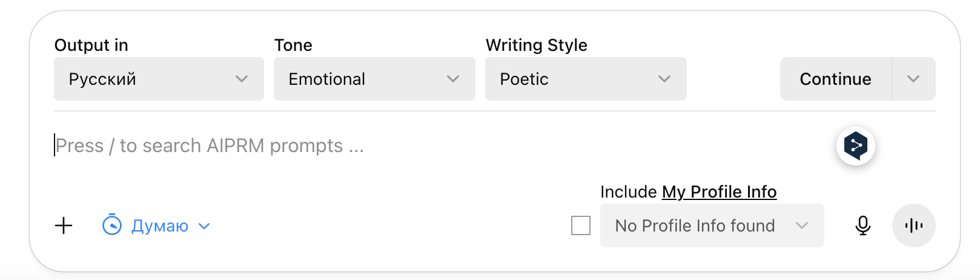Click the blue hexagon share icon
Image resolution: width=980 pixels, height=280 pixels.
(855, 146)
